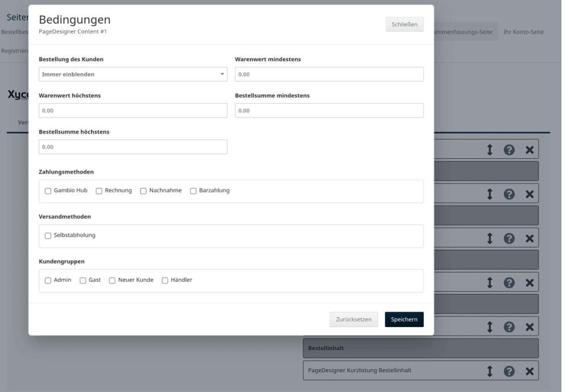Screen dimensions: 569x392
Task: Open help for PageDesigner Kurzlistung Bestellinhalt
Action: (509, 371)
